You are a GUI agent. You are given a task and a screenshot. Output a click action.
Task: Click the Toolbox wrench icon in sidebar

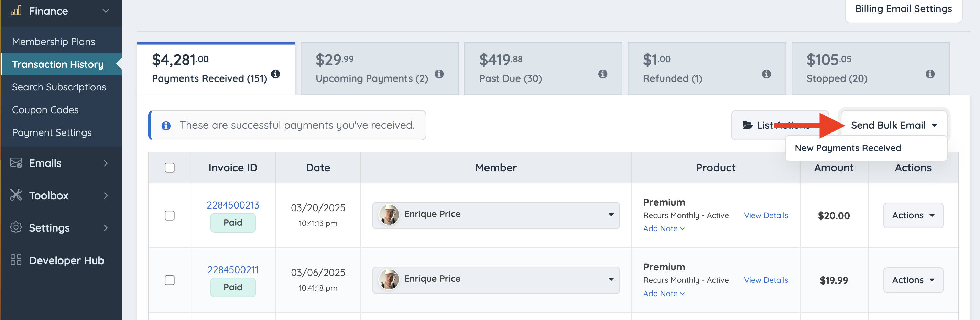point(16,195)
